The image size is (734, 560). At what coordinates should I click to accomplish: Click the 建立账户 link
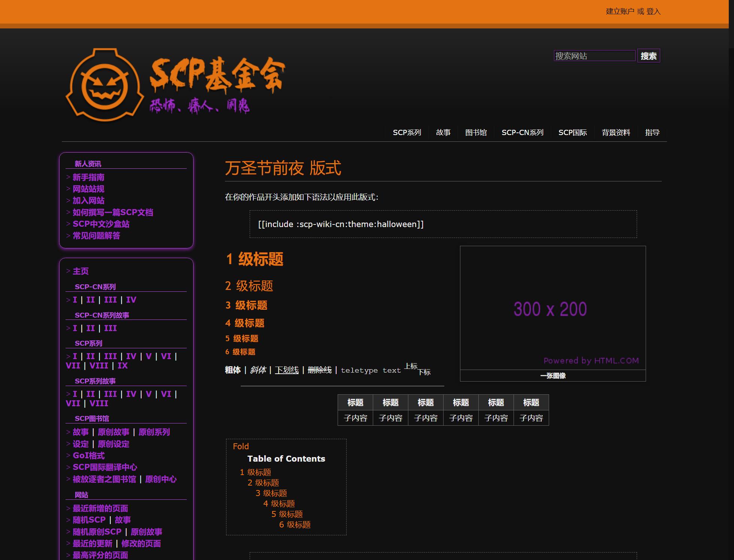pos(620,12)
